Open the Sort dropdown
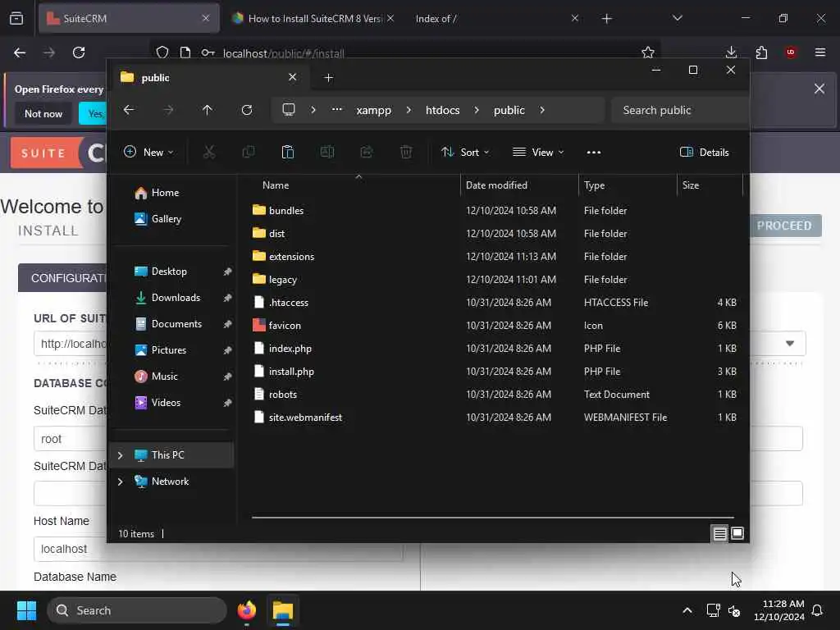Screen dimensions: 840x630 pos(465,152)
